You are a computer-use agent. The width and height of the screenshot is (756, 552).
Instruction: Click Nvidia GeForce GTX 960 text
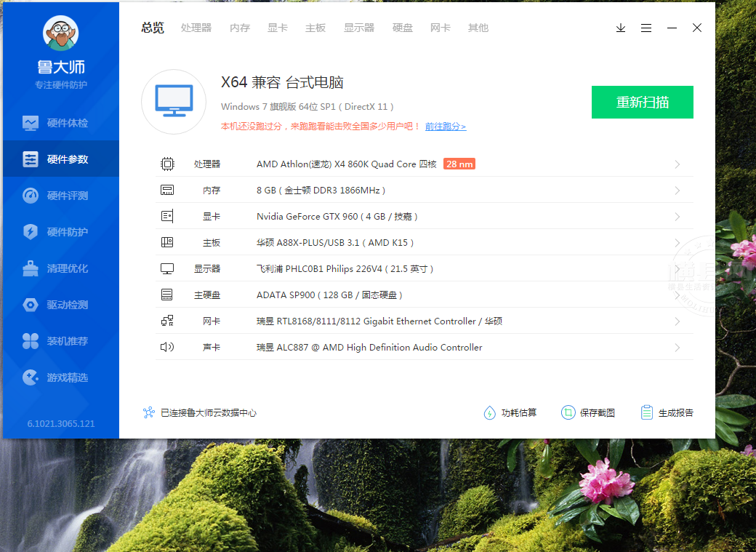[x=337, y=216]
